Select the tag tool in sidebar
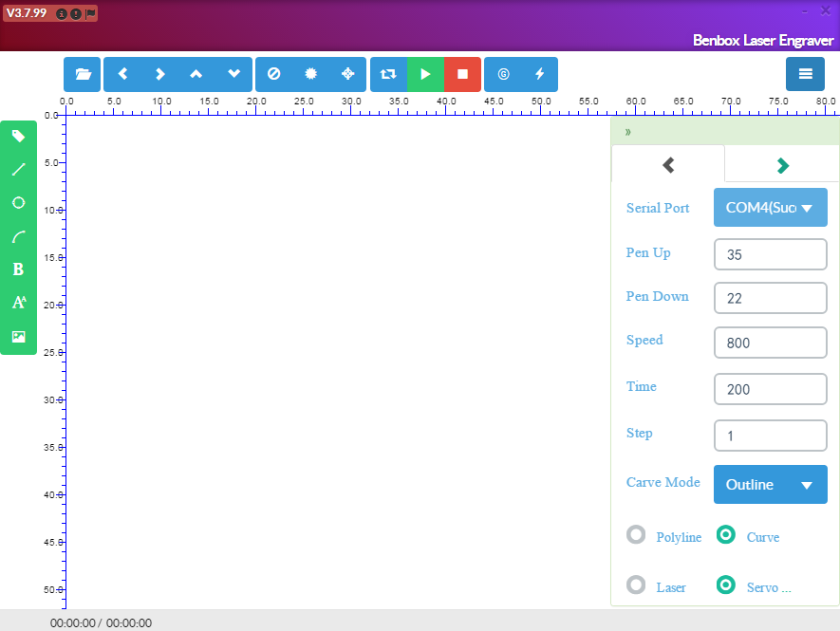The image size is (840, 631). (x=19, y=136)
